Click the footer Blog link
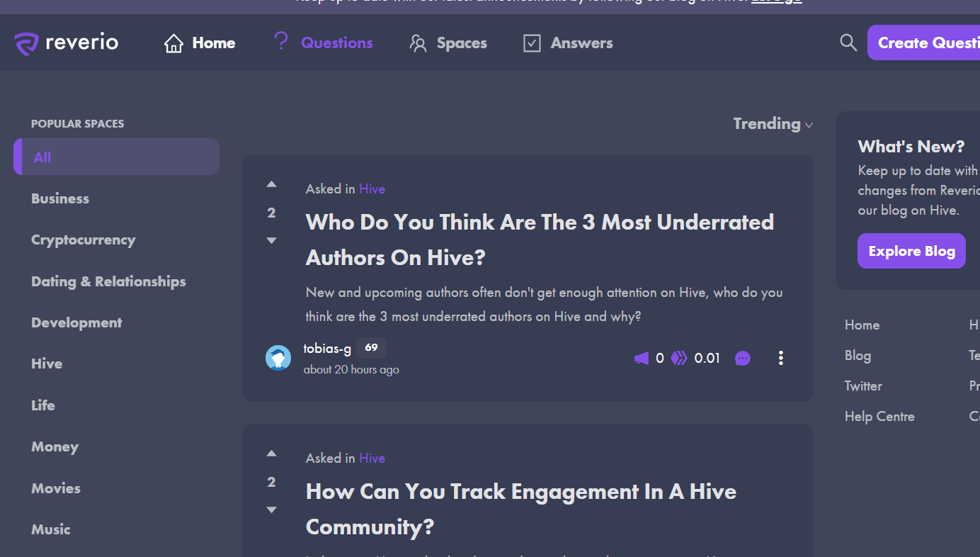This screenshot has width=980, height=557. [857, 355]
